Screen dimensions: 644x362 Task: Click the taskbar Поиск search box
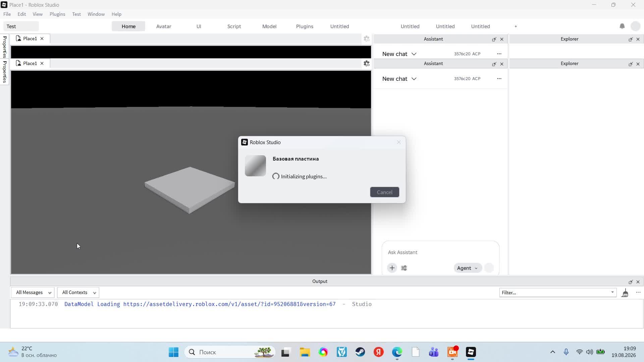[x=230, y=352]
